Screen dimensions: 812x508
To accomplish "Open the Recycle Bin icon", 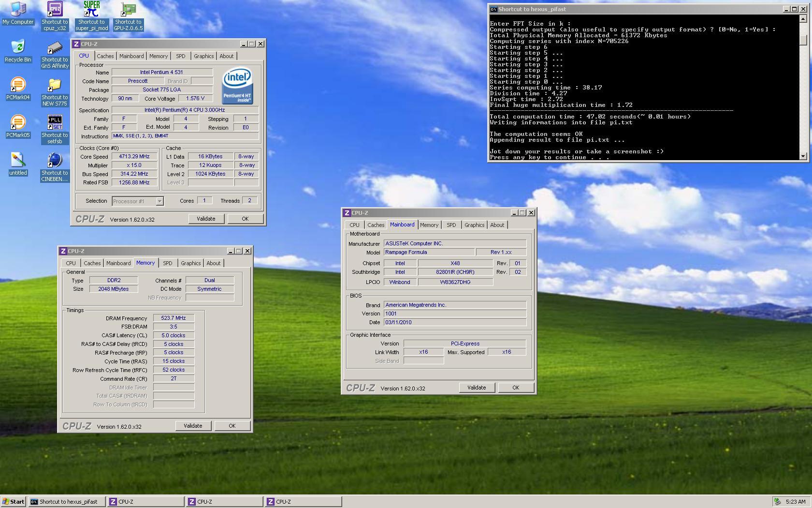I will [18, 51].
